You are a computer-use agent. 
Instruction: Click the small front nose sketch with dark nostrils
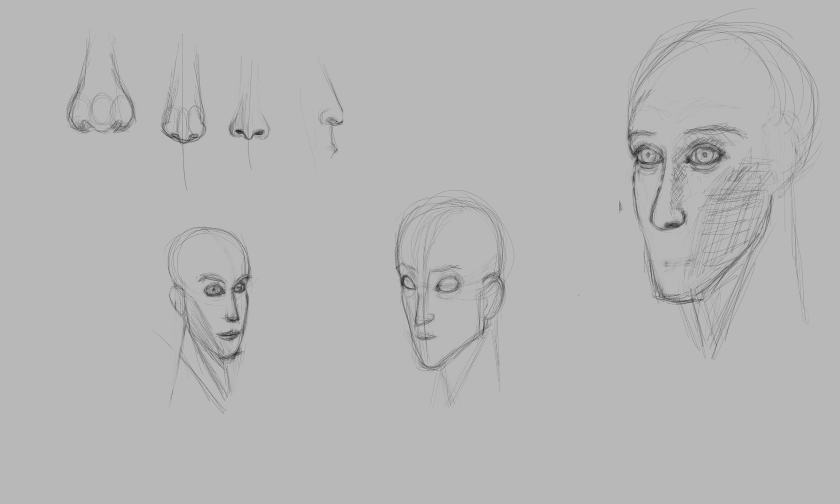pyautogui.click(x=249, y=113)
